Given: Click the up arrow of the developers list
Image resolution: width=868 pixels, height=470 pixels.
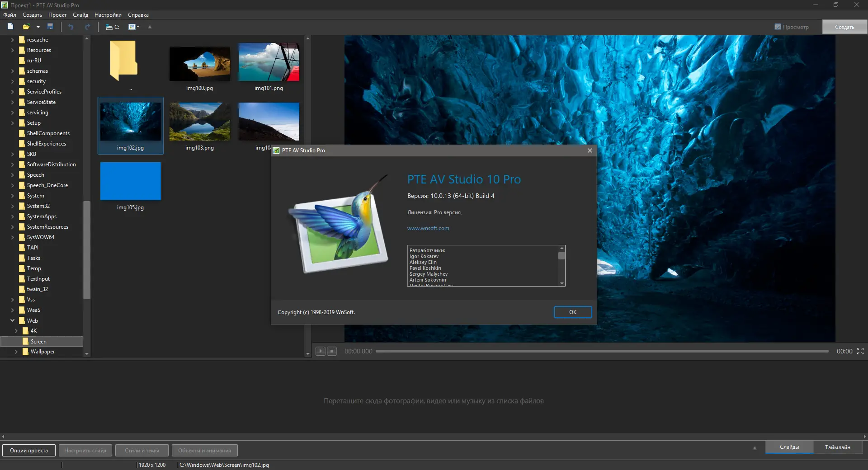Looking at the screenshot, I should pyautogui.click(x=562, y=248).
